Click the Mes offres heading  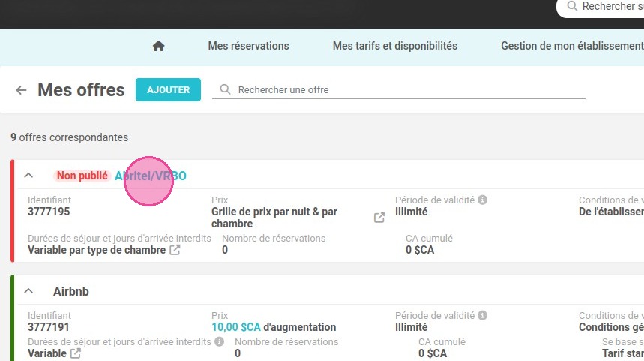click(81, 89)
